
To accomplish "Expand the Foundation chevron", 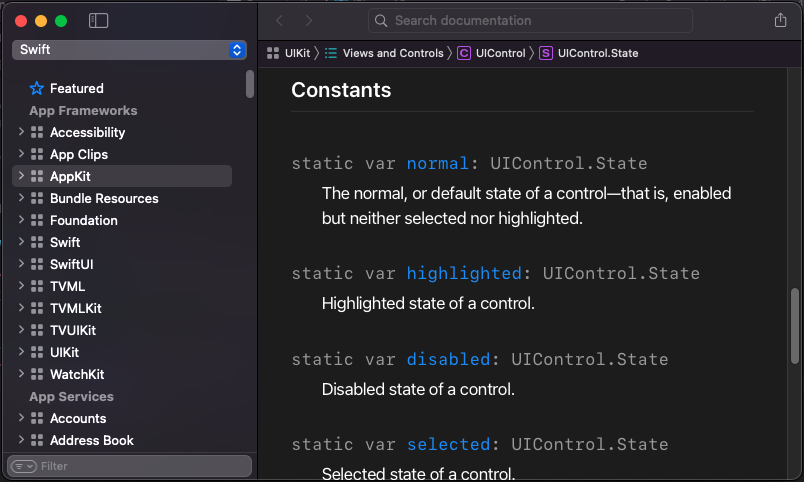I will pos(21,220).
